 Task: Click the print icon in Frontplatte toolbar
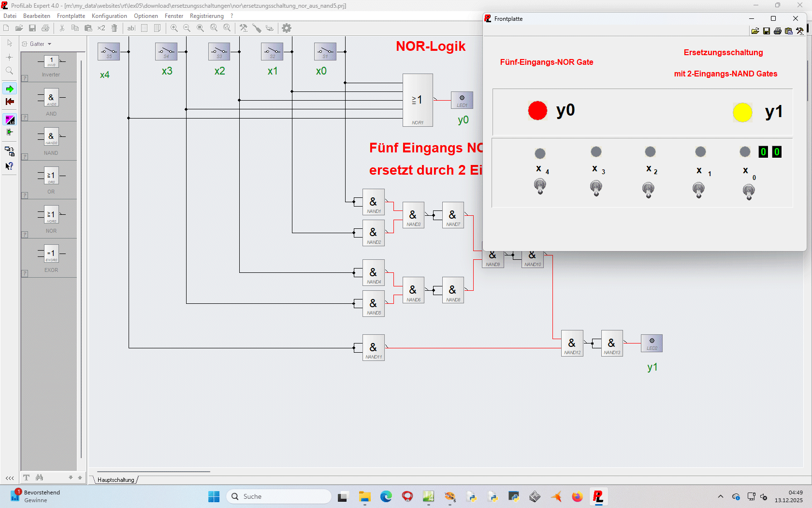click(x=778, y=31)
